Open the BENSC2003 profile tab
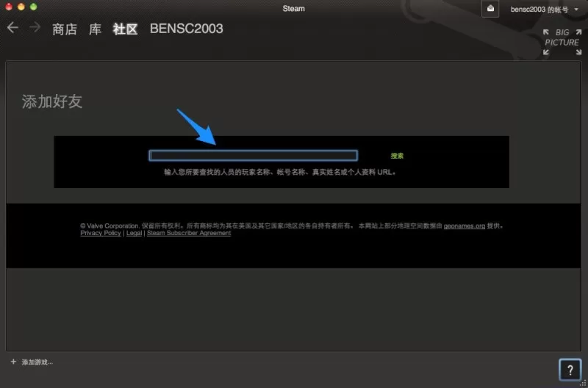 click(187, 29)
